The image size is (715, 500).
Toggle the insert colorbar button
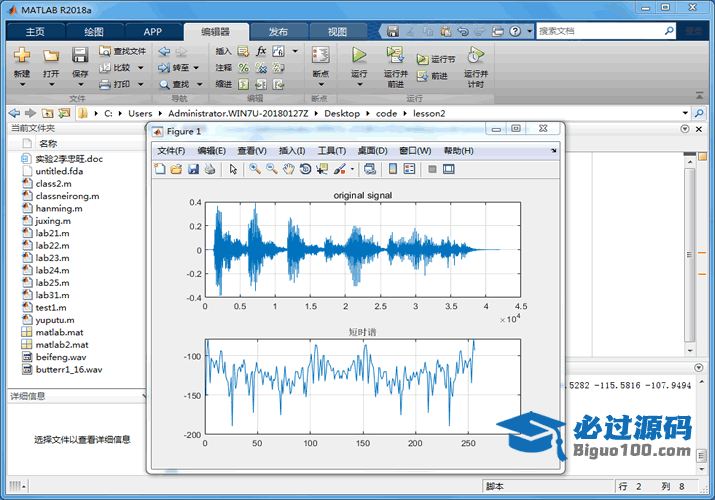coord(393,169)
